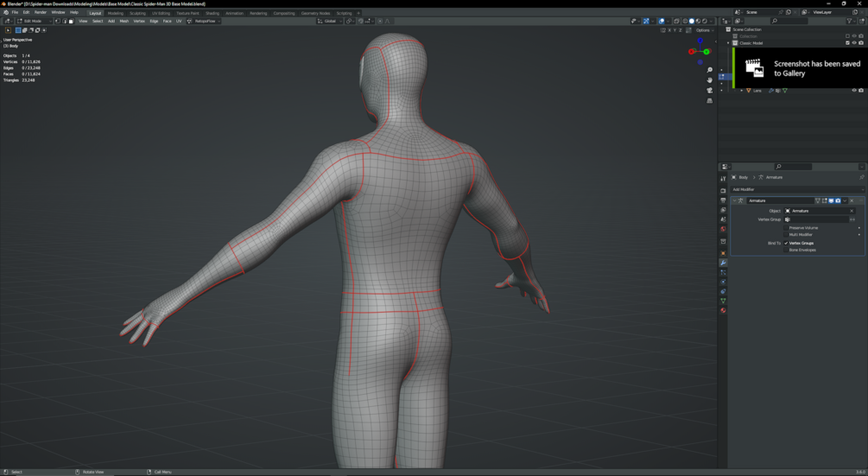The height and width of the screenshot is (476, 868).
Task: Toggle camera view icon in viewport
Action: pos(710,90)
